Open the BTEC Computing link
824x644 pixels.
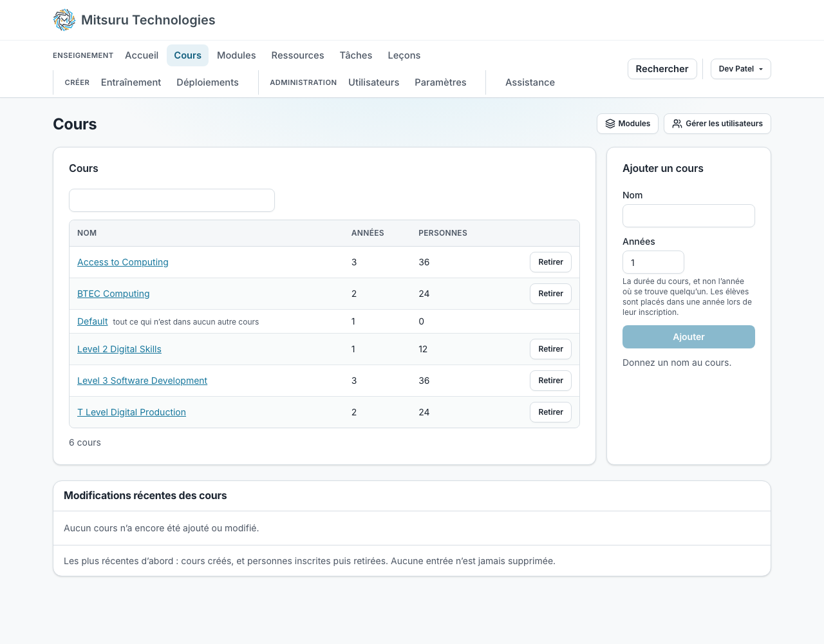point(113,294)
